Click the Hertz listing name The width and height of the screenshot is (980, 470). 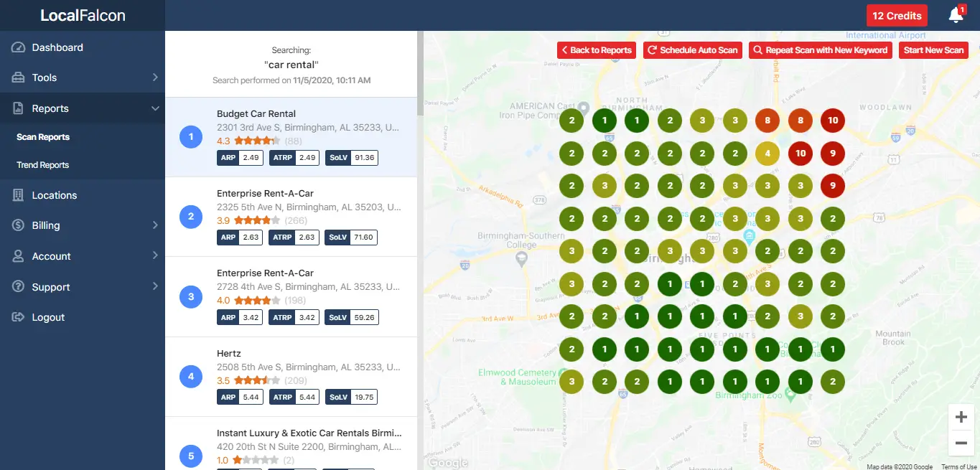click(229, 354)
